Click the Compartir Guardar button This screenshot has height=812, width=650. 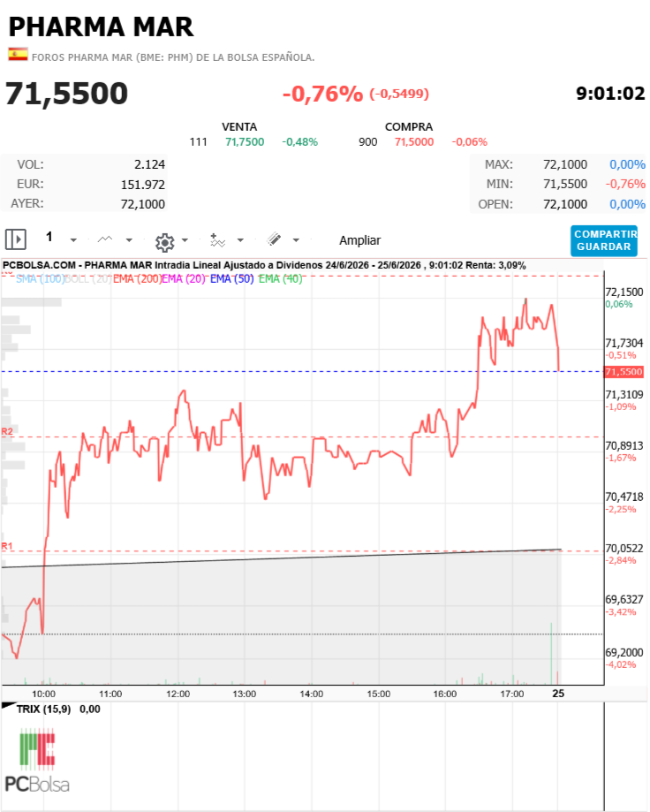(604, 241)
